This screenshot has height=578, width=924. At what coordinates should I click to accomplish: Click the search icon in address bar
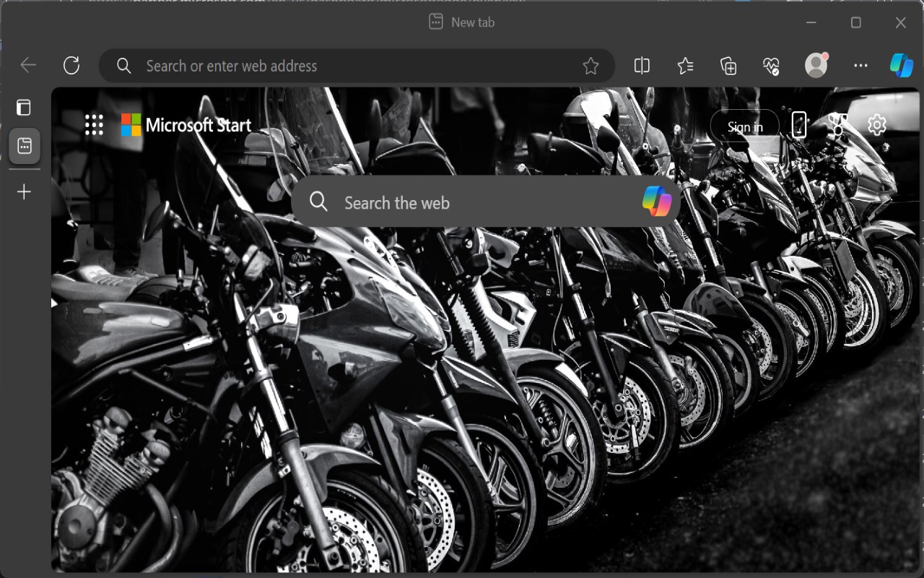click(x=124, y=66)
